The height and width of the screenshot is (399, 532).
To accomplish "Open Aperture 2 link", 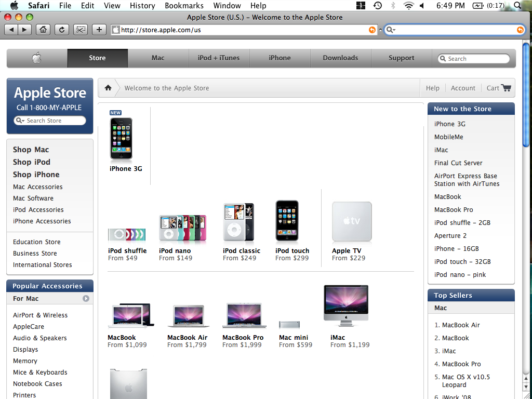I will coord(450,236).
